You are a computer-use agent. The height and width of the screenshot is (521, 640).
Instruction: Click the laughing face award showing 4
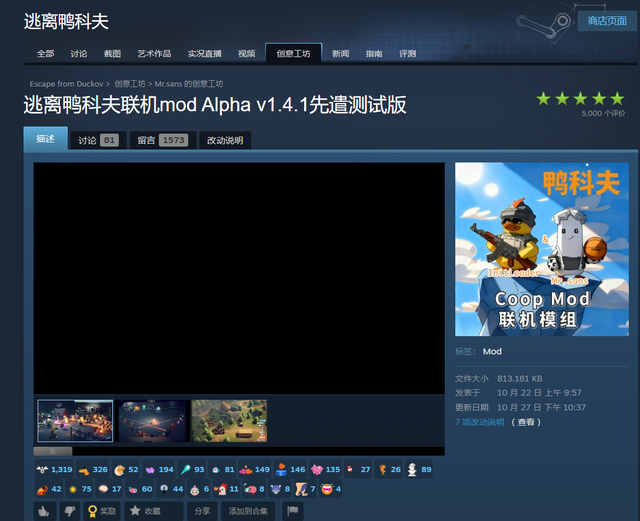pos(331,489)
